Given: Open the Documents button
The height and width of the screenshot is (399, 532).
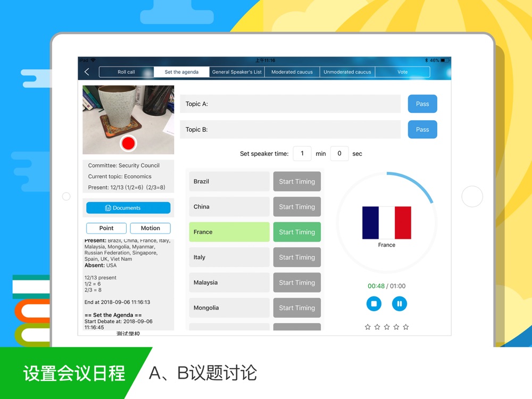Looking at the screenshot, I should click(128, 207).
